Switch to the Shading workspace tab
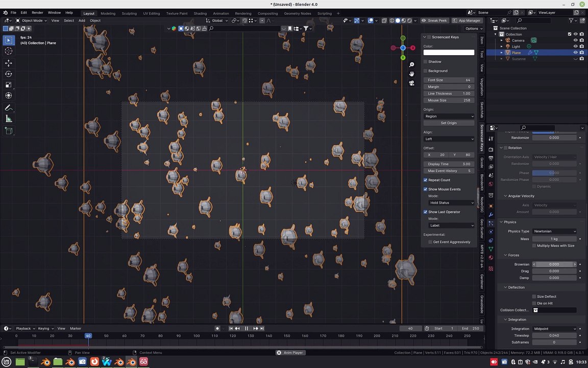Viewport: 588px width, 368px height. click(x=200, y=13)
